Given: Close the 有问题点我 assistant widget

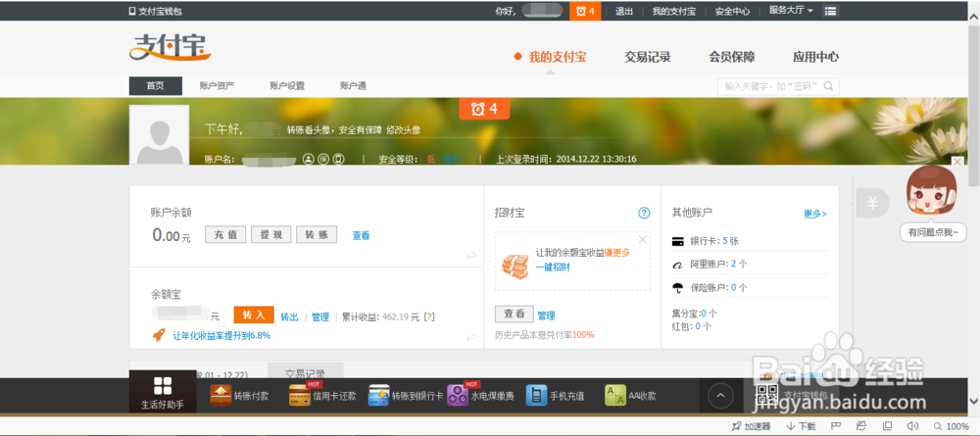Looking at the screenshot, I should [956, 162].
